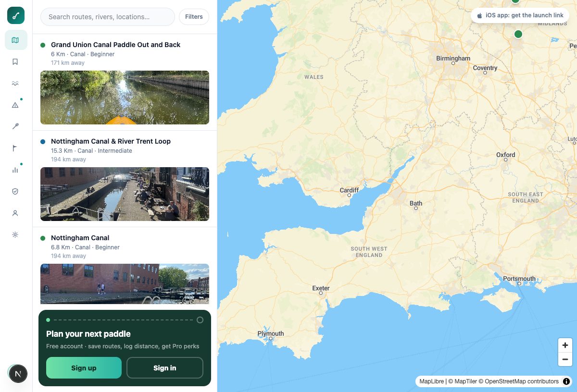577x392 pixels.
Task: Open the paddle sidebar icon
Action: click(x=16, y=126)
